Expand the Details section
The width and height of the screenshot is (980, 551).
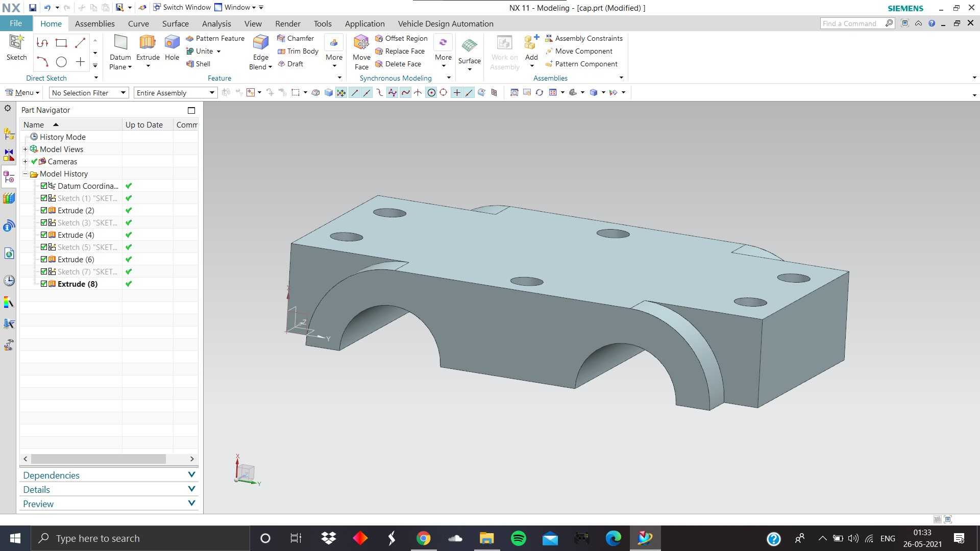pos(109,489)
